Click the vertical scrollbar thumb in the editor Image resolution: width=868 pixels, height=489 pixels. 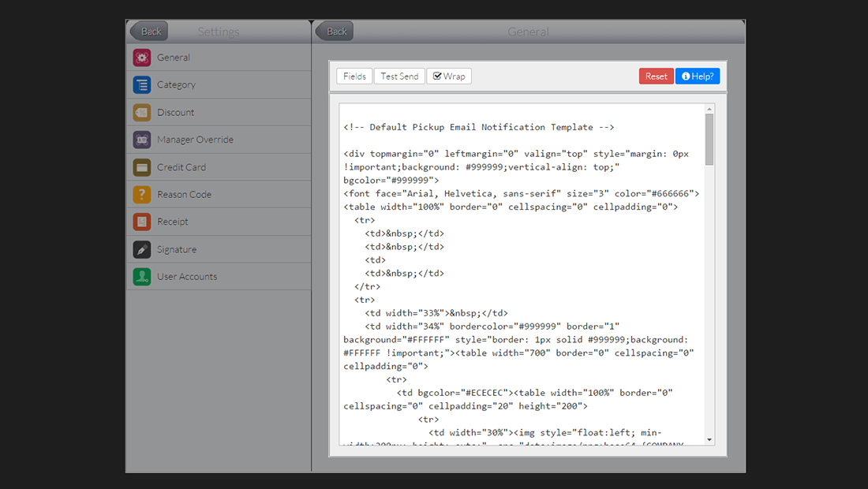point(709,139)
